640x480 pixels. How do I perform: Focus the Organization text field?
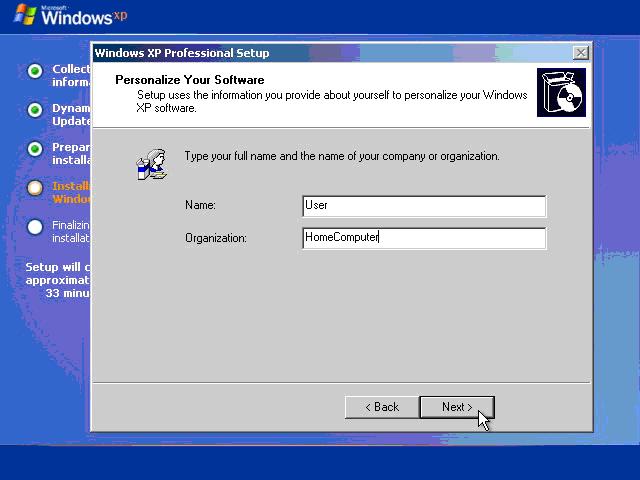click(424, 238)
